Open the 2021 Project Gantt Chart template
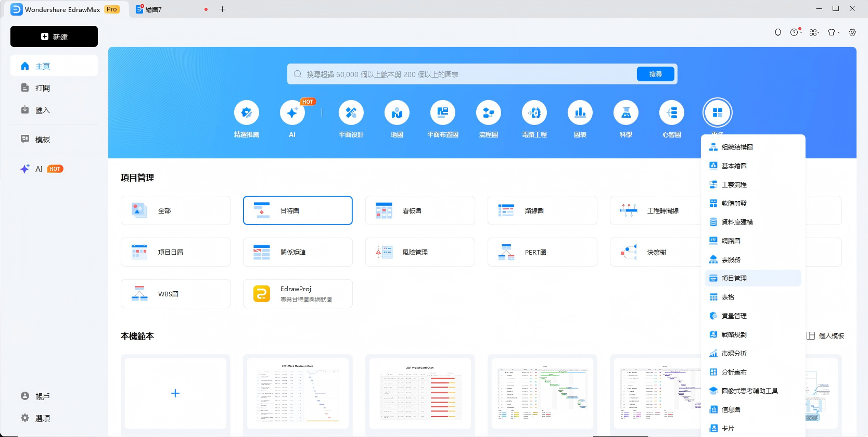 tap(420, 393)
